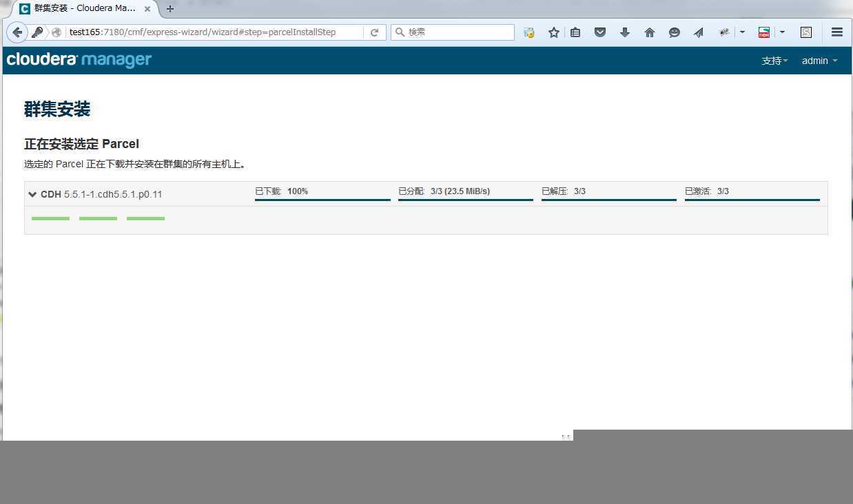Click the Cloudera Manager logo

79,60
